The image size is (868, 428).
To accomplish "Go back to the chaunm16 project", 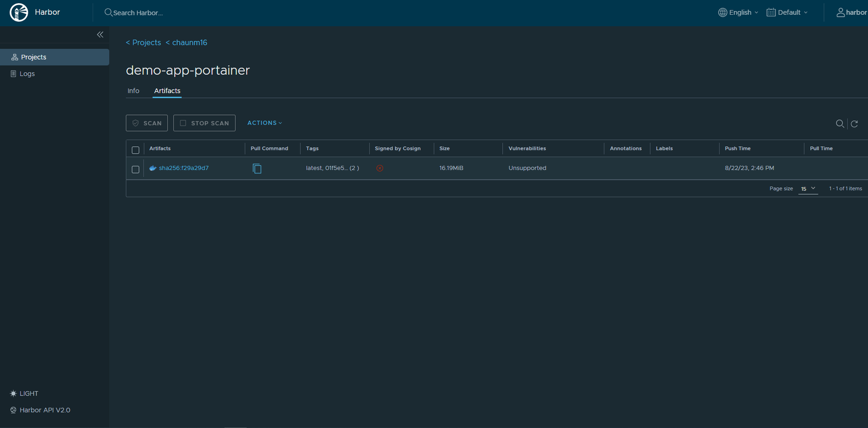I will (186, 43).
